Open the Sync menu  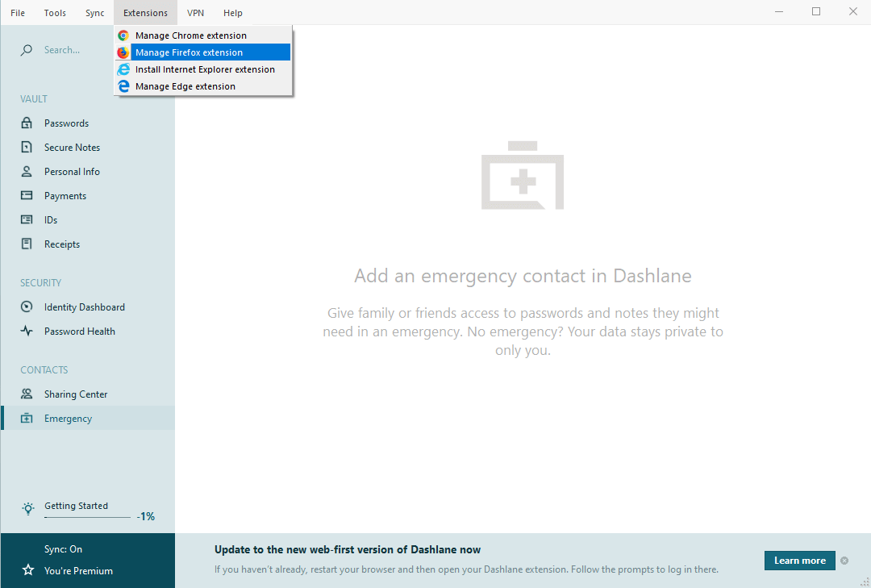click(x=95, y=13)
